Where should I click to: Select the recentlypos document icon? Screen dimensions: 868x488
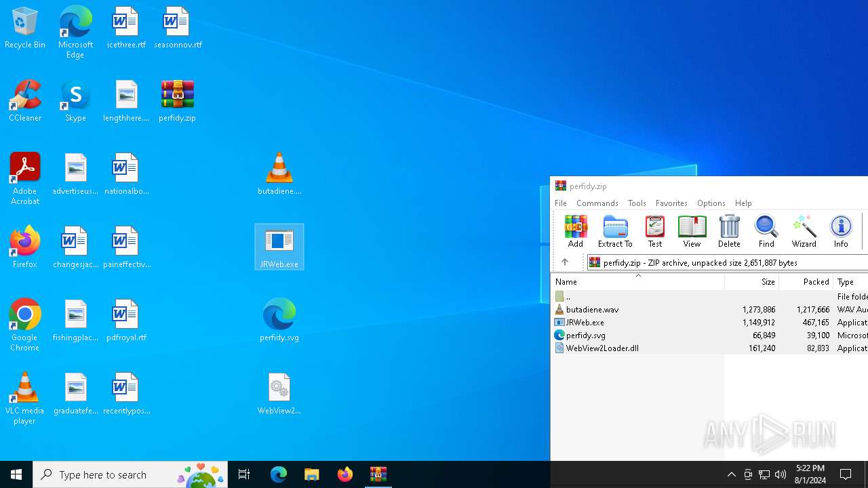[x=126, y=394]
